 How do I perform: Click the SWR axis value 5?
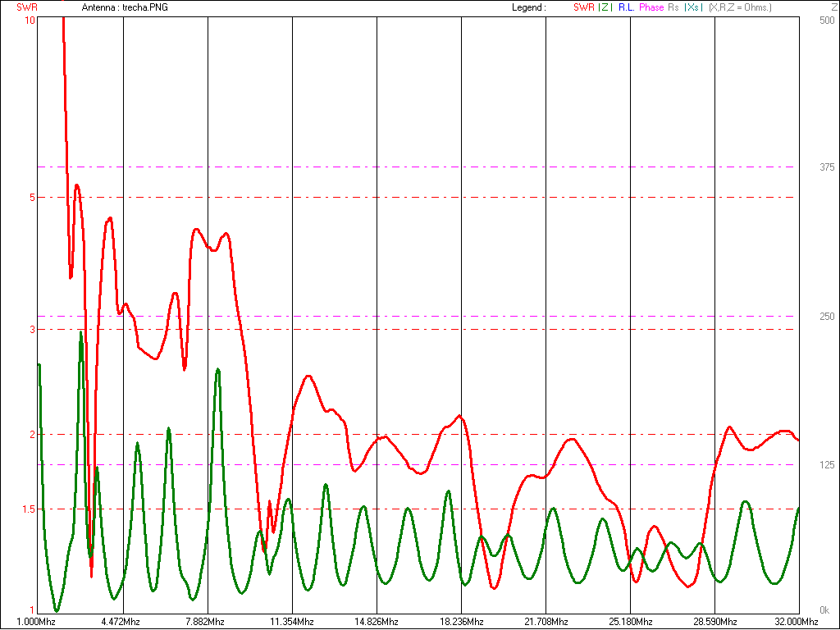point(33,198)
